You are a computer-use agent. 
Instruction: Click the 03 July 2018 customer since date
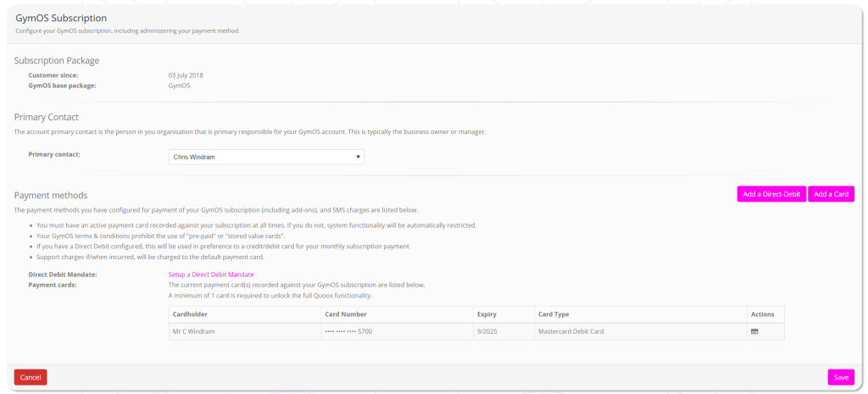pyautogui.click(x=186, y=75)
